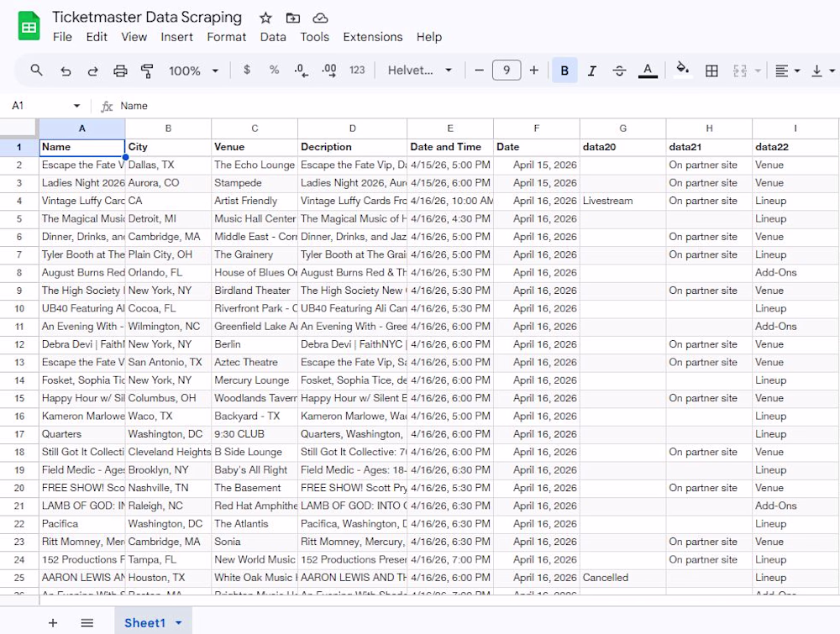Open the search menus magnifier
The height and width of the screenshot is (634, 840).
tap(36, 71)
